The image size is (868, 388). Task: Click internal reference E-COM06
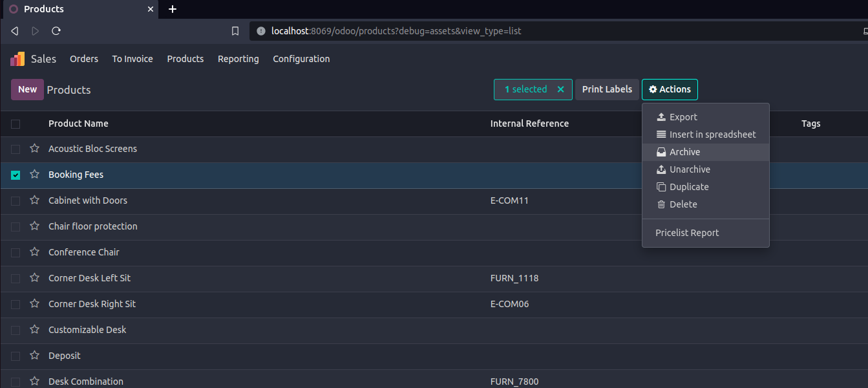[509, 304]
